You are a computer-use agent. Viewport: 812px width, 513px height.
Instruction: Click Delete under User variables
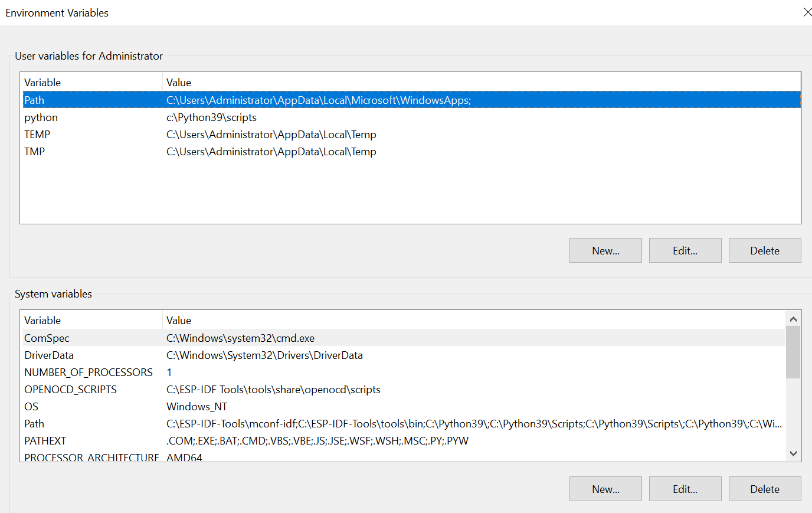coord(764,250)
